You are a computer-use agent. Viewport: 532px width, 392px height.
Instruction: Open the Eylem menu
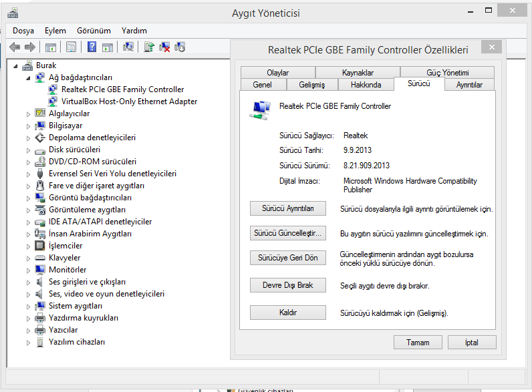55,31
